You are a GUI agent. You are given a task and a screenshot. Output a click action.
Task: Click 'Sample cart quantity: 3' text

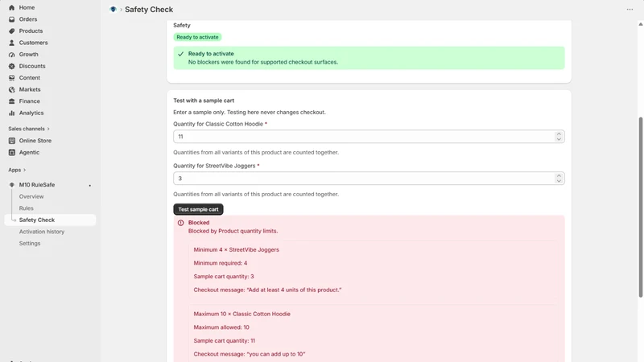[224, 277]
